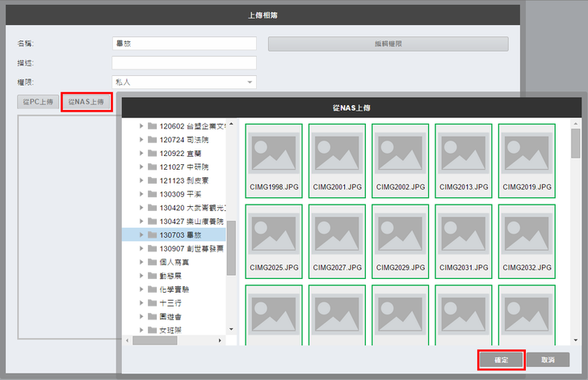Click the folder tree vertical scrollbar thumb
Screen dimensions: 588x380
click(x=231, y=248)
